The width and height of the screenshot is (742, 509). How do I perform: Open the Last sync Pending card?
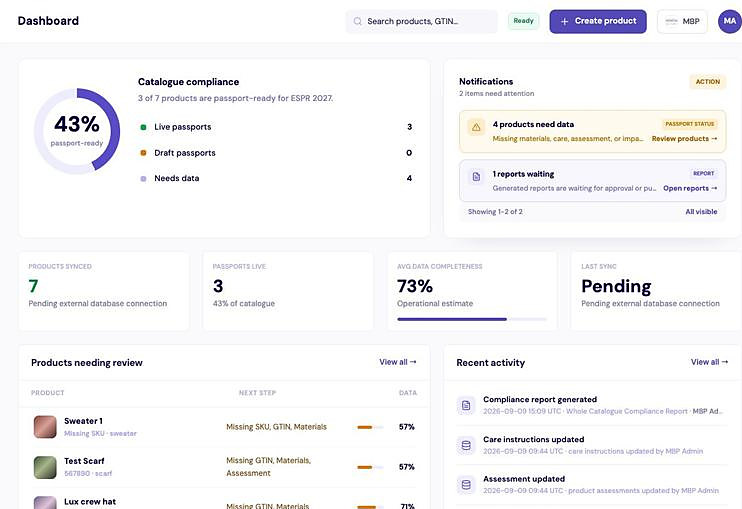click(656, 291)
